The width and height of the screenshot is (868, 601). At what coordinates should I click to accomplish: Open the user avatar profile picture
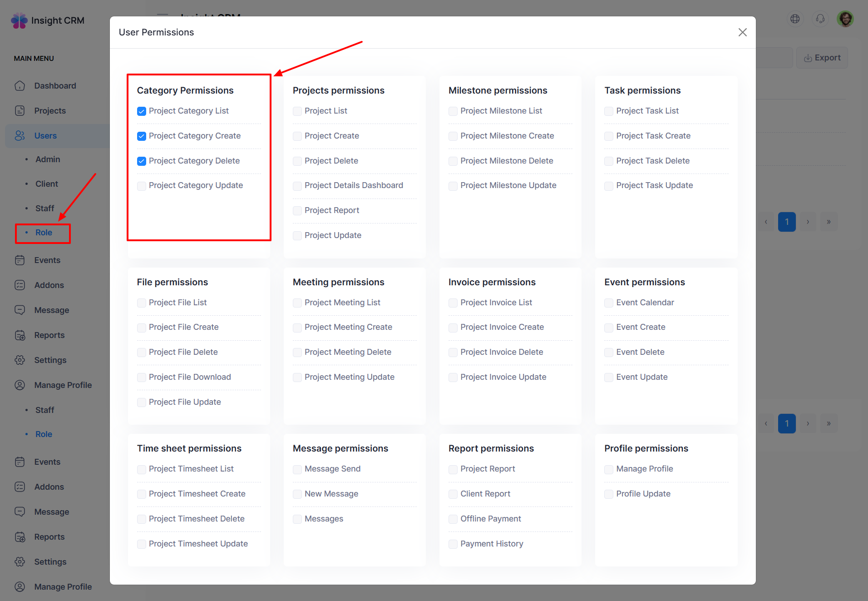[845, 19]
